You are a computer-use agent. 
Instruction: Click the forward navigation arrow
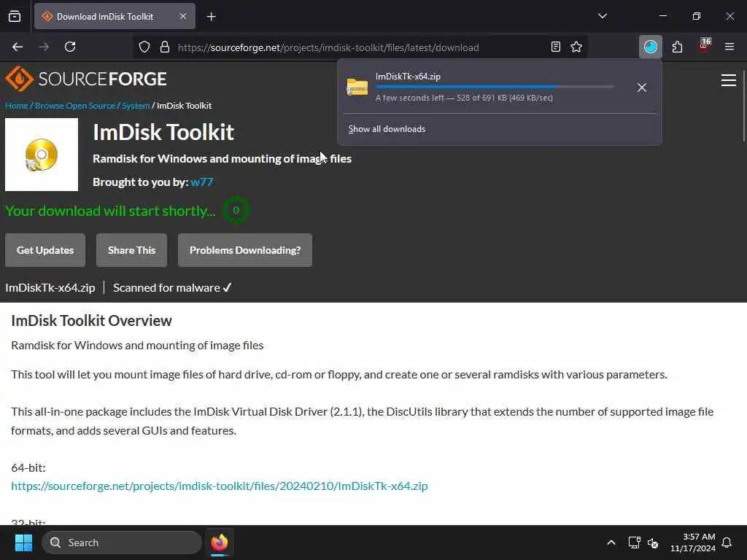44,47
